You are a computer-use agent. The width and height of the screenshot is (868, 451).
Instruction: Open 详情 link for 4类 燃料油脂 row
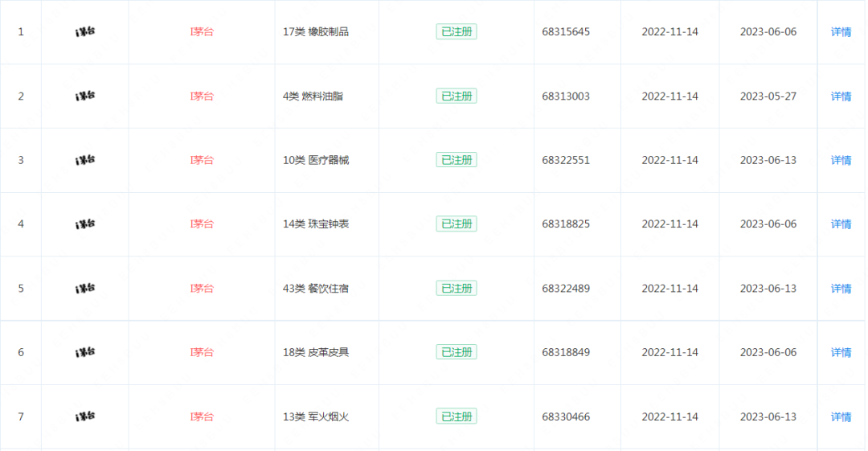841,96
